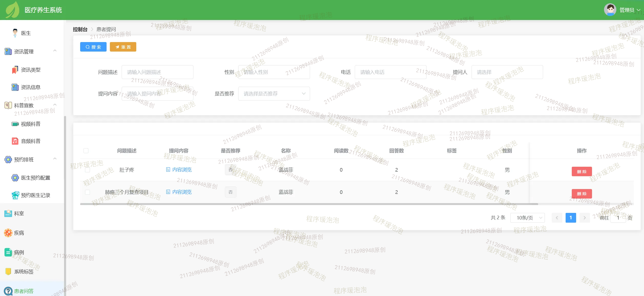Open the 10条/页 page size dropdown
644x296 pixels.
point(527,218)
